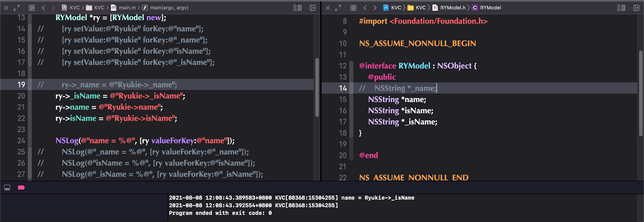Go back in left editor history

(44, 8)
